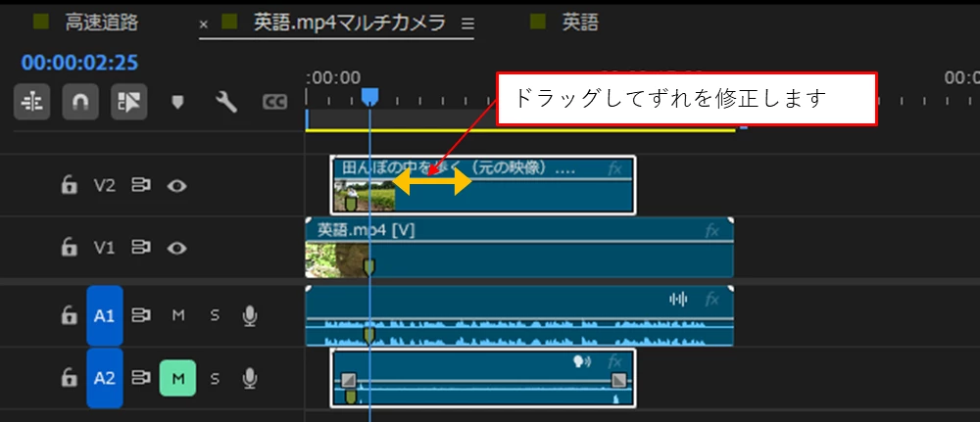Click the fx badge on 英語.mp4 [V] clip

point(711,231)
